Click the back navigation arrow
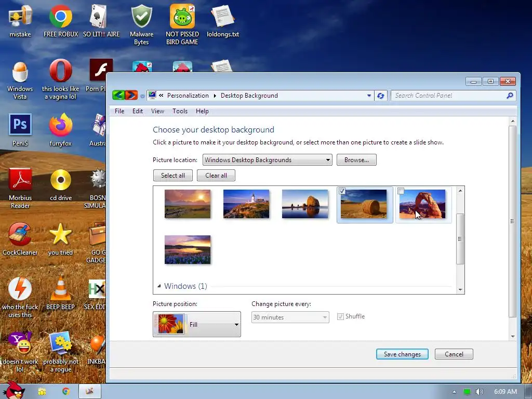 118,96
